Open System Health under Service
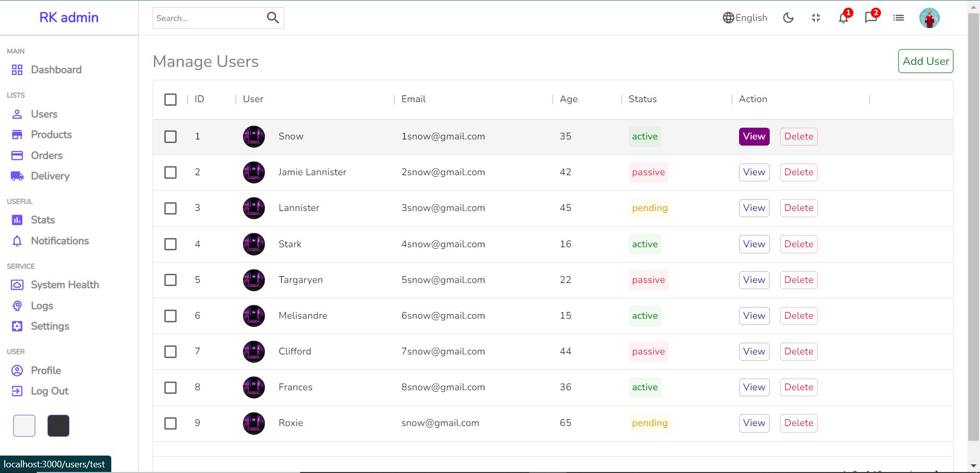Image resolution: width=980 pixels, height=473 pixels. pyautogui.click(x=64, y=285)
